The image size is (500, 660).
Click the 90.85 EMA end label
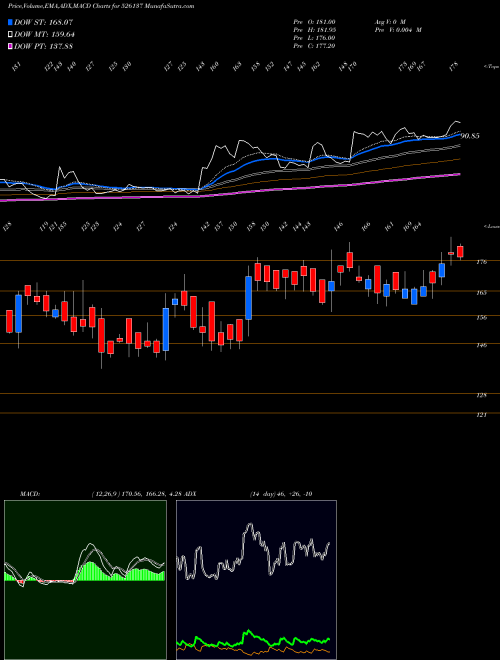(470, 136)
